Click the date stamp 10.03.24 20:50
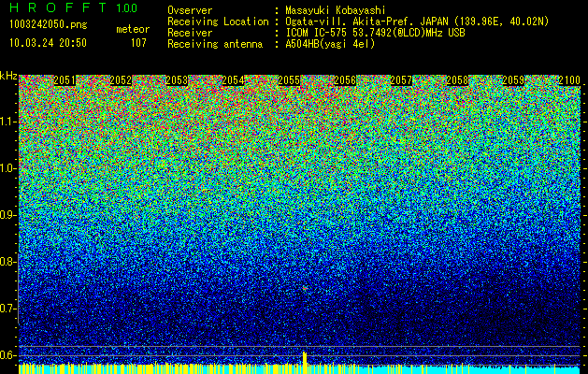Image resolution: width=588 pixels, height=374 pixels. click(x=48, y=43)
